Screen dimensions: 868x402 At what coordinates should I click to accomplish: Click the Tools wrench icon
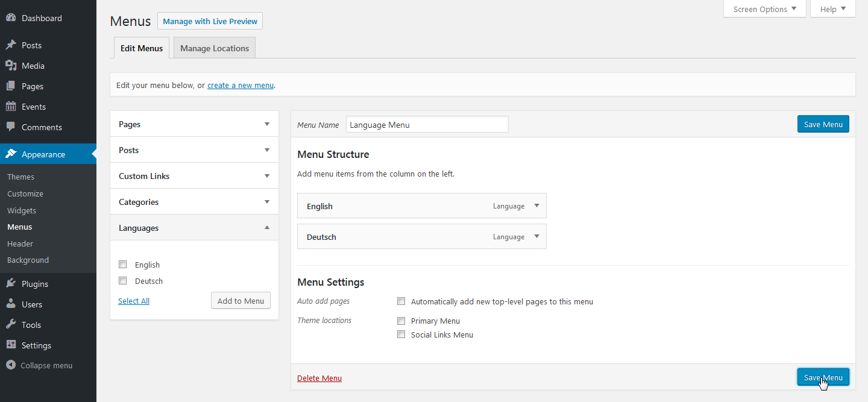click(x=11, y=325)
